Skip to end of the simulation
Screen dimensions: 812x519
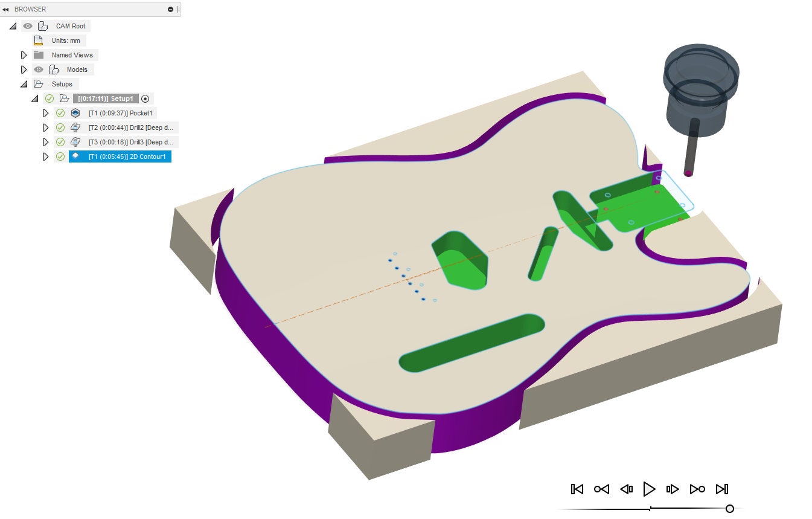[x=722, y=489]
